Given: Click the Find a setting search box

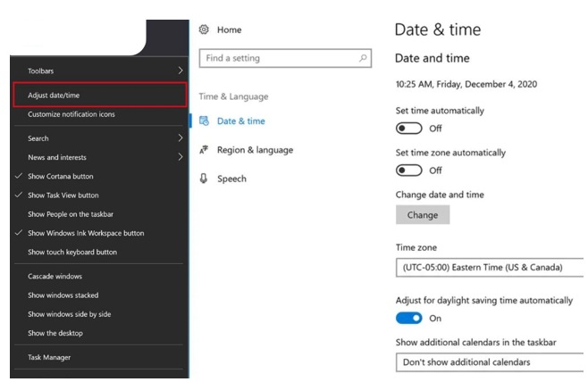Looking at the screenshot, I should pos(285,58).
